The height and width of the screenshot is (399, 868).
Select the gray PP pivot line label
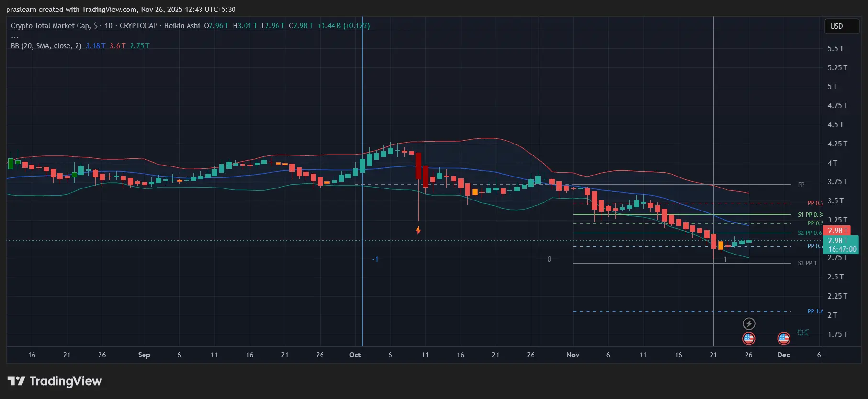click(801, 185)
